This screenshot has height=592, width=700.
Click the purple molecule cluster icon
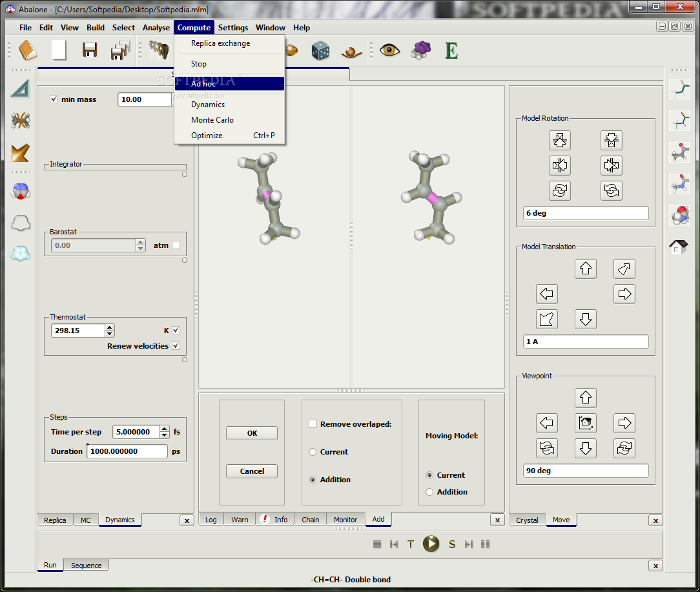coord(421,50)
